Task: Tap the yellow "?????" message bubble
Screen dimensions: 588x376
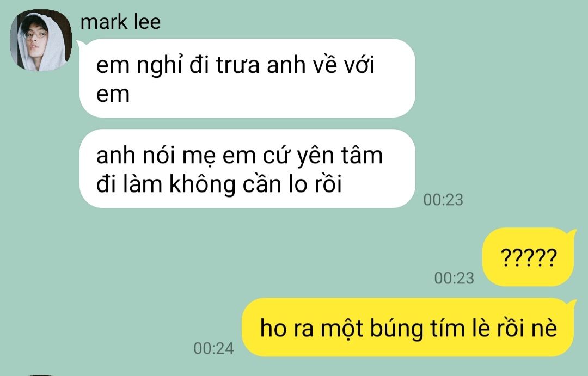Action: [528, 257]
